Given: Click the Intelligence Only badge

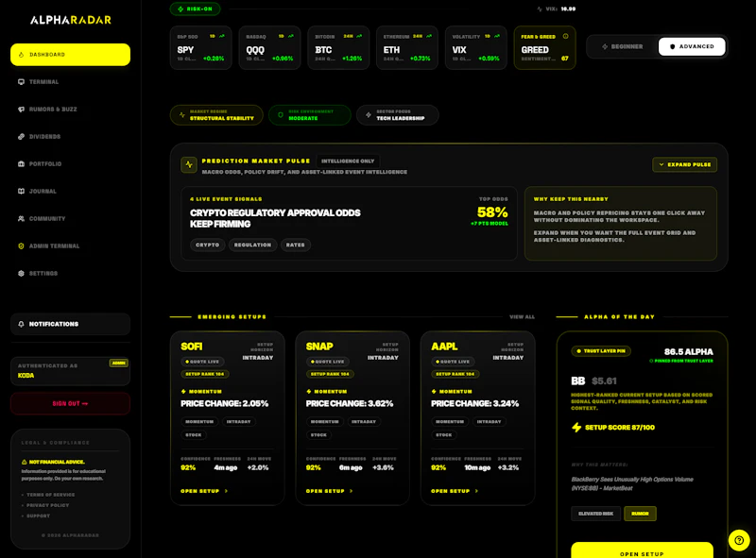Looking at the screenshot, I should click(348, 161).
